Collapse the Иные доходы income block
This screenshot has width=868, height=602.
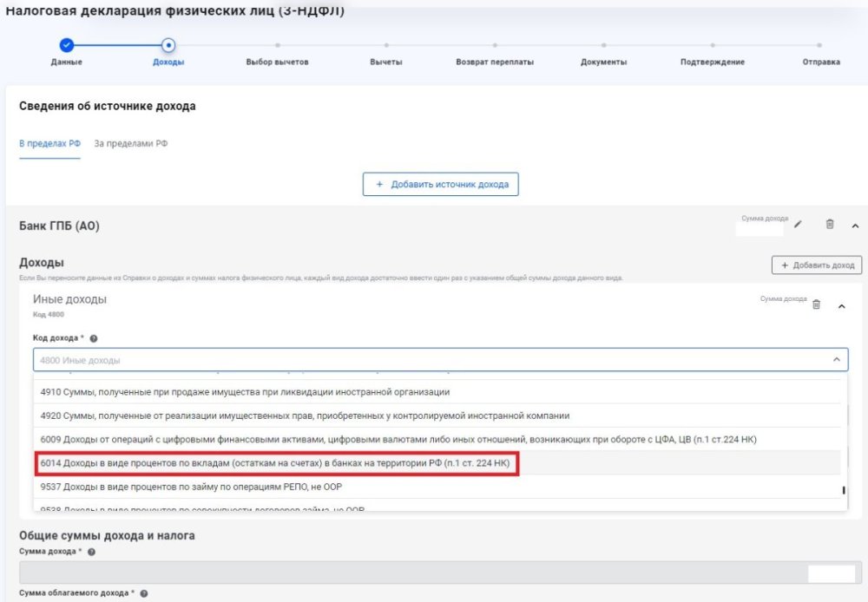click(841, 305)
